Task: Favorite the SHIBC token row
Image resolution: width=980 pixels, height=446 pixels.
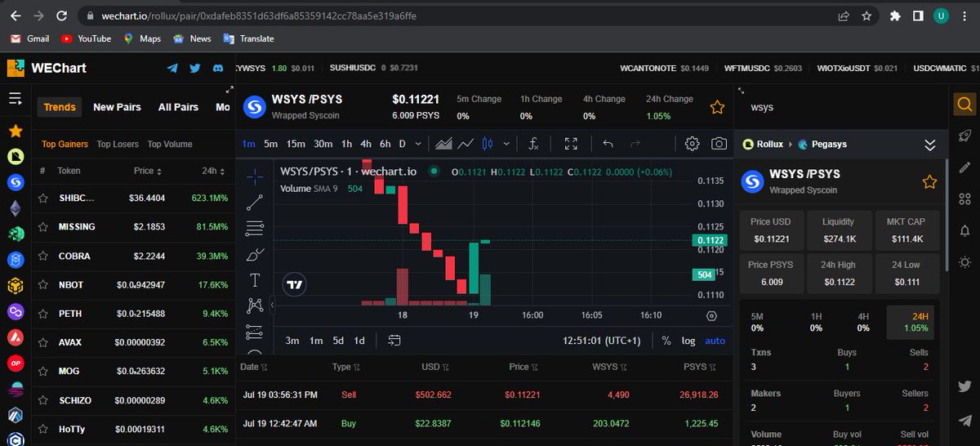Action: (43, 198)
